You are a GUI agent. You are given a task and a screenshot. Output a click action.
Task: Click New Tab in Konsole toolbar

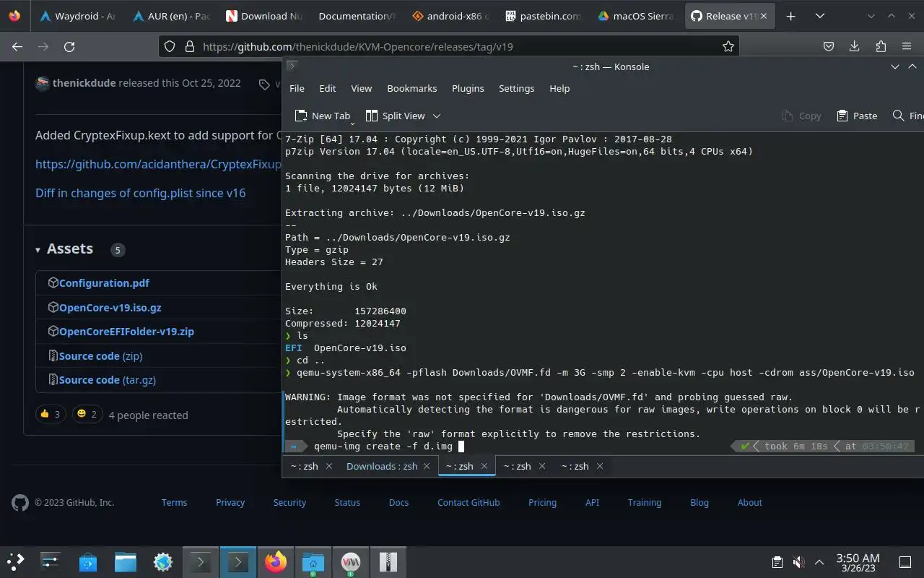323,116
